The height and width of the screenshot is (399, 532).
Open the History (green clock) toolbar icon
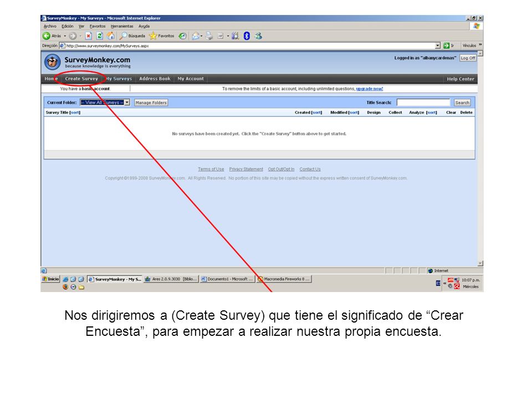point(182,36)
